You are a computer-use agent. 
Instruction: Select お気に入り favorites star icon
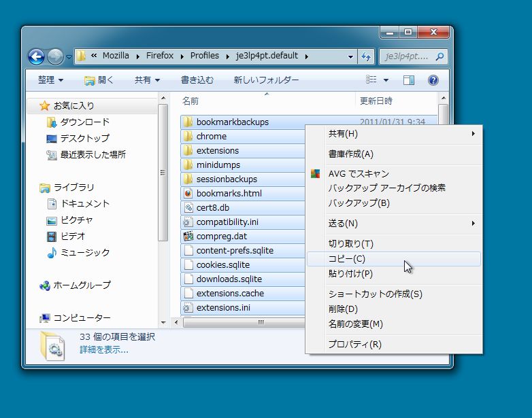[x=44, y=106]
